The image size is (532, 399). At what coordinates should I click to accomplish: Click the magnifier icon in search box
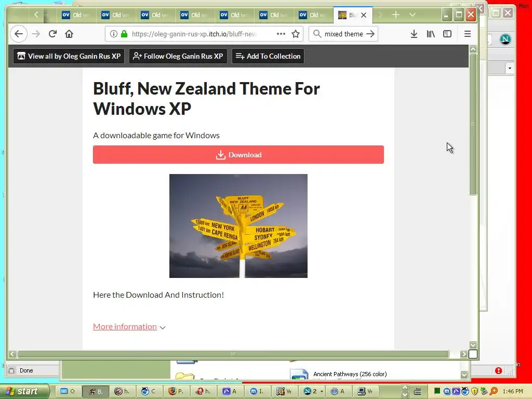[x=317, y=34]
